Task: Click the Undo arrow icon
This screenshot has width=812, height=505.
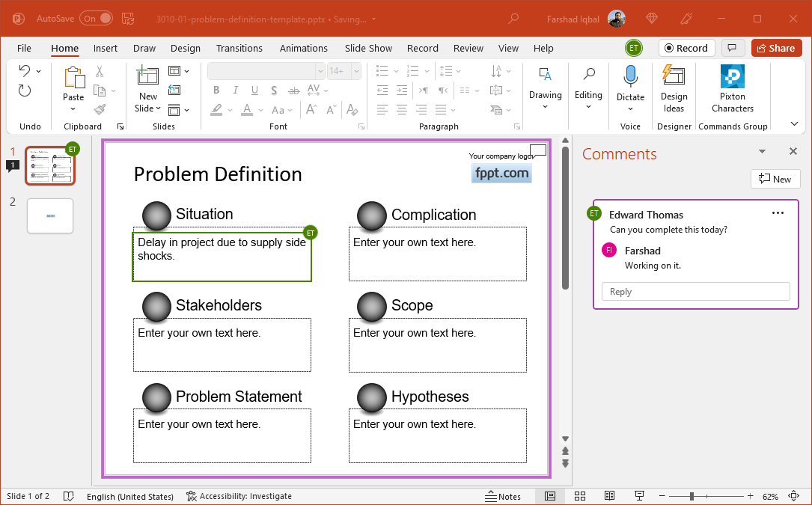Action: 25,71
